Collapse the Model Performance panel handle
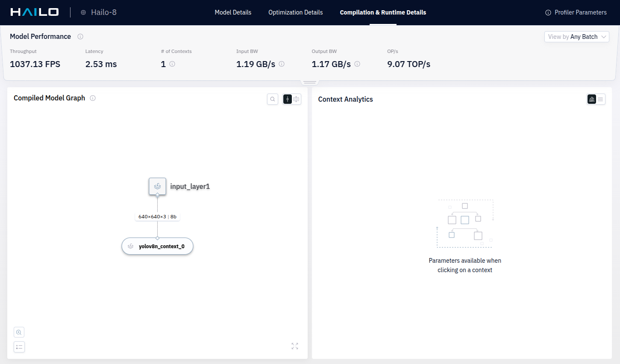This screenshot has height=364, width=620. point(310,82)
